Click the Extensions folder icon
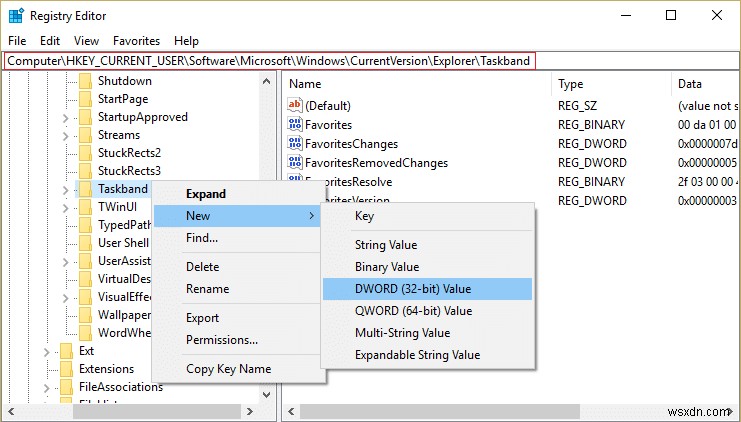Screen dimensions: 741x422 (67, 369)
